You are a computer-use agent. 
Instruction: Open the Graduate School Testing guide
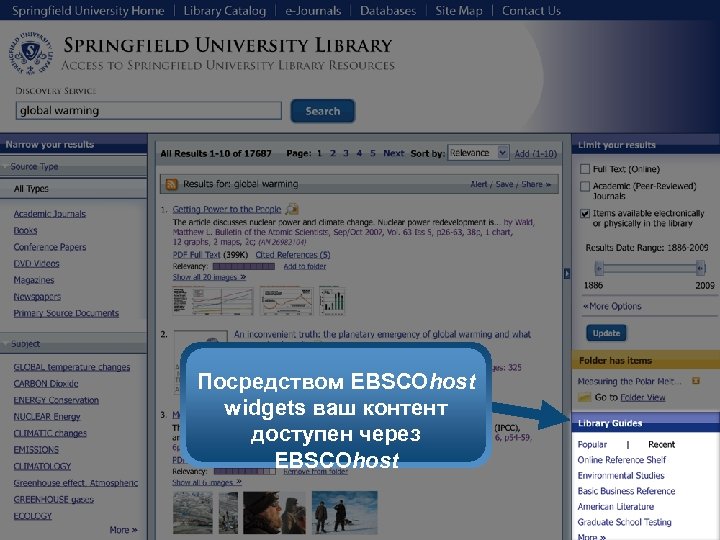click(624, 523)
